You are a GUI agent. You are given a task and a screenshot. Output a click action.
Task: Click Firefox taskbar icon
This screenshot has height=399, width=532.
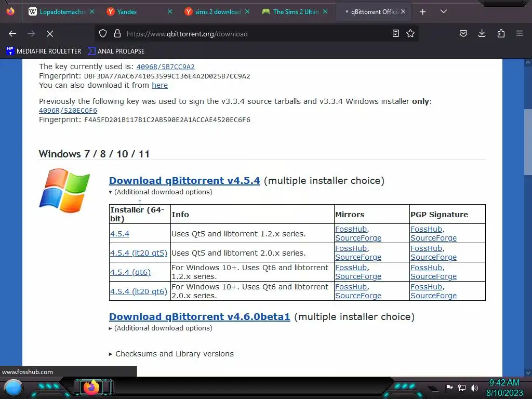[x=91, y=388]
